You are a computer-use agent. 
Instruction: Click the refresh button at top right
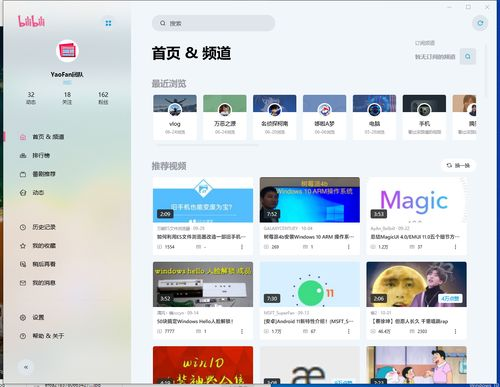pyautogui.click(x=480, y=23)
